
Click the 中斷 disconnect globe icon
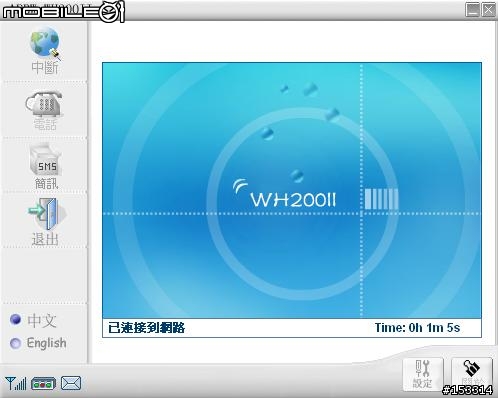coord(45,43)
